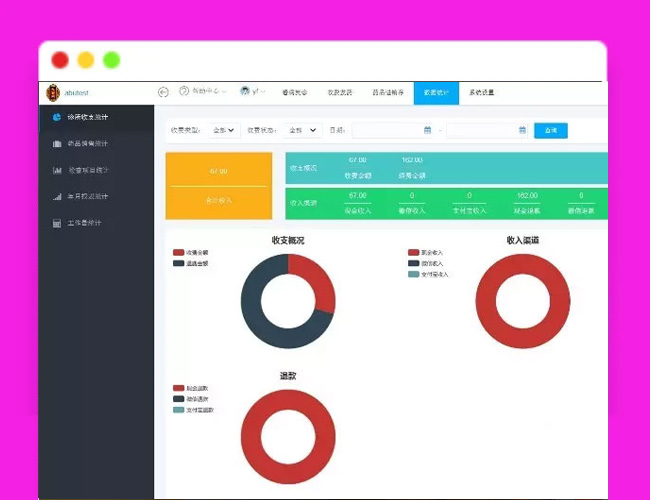Select 诊所收支统计 in the sidebar
This screenshot has height=500, width=650.
(97, 117)
